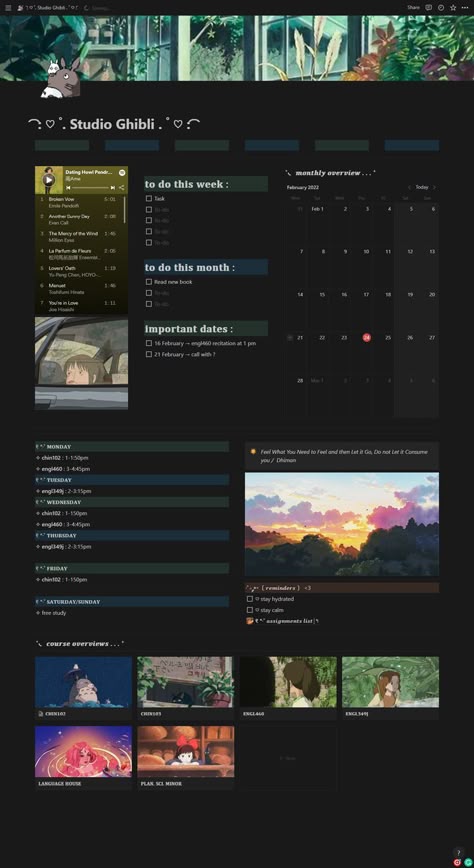Open the sidebar hamburger menu
474x868 pixels.
pyautogui.click(x=8, y=8)
